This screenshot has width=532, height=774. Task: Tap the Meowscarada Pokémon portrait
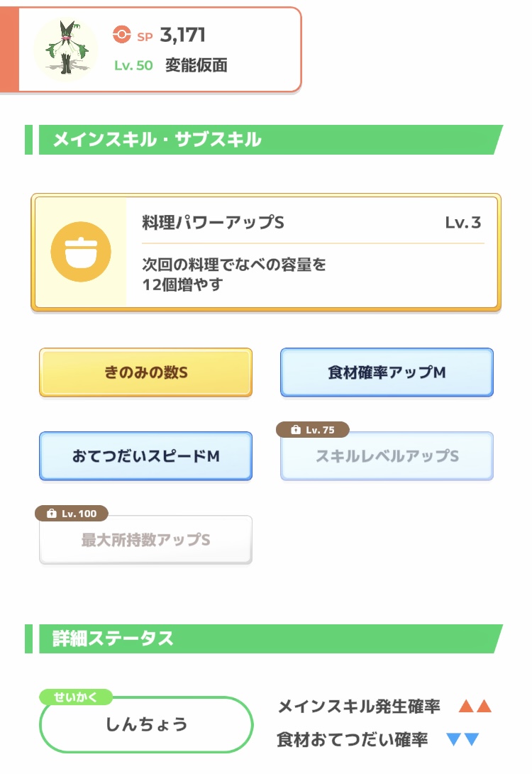pos(66,49)
